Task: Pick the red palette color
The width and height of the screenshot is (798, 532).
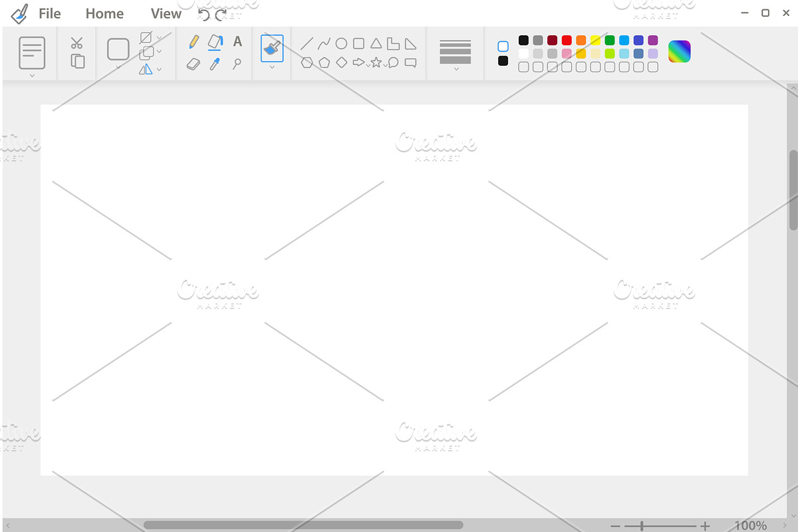Action: coord(567,41)
